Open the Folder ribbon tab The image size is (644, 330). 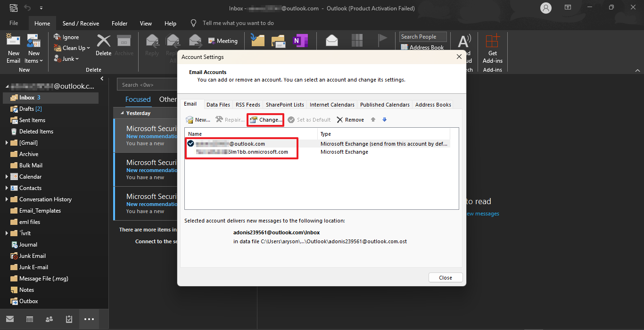pyautogui.click(x=120, y=23)
